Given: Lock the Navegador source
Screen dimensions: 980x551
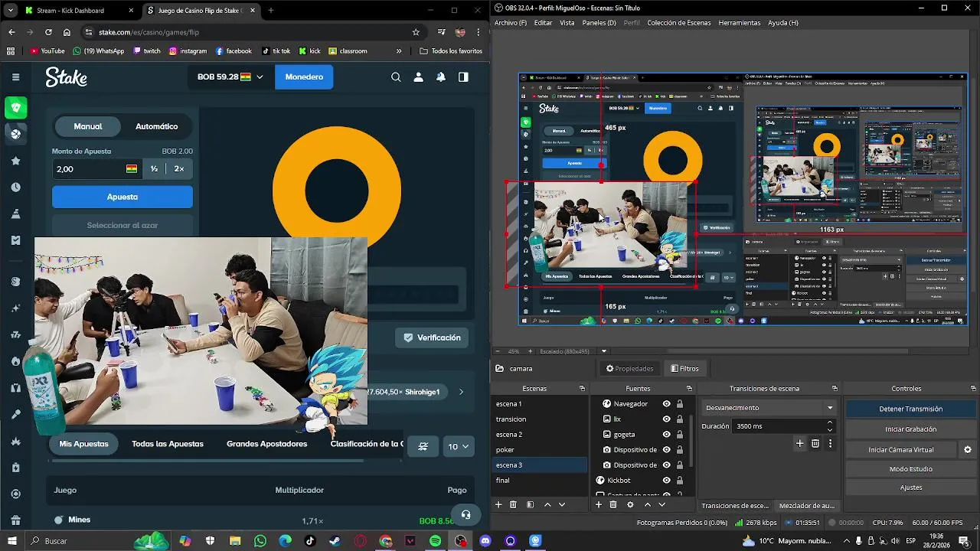Looking at the screenshot, I should (x=679, y=403).
